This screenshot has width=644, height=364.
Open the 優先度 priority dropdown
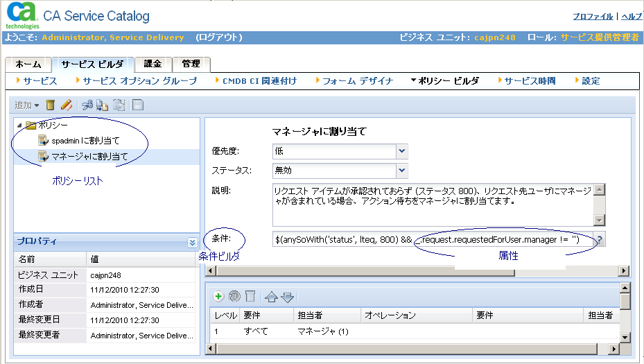click(401, 151)
